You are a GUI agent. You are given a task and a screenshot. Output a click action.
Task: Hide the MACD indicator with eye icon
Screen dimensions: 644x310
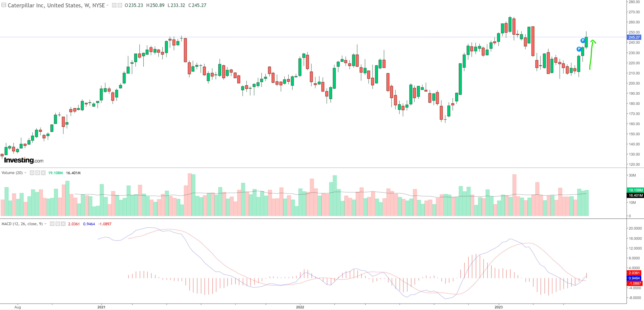tap(52, 224)
